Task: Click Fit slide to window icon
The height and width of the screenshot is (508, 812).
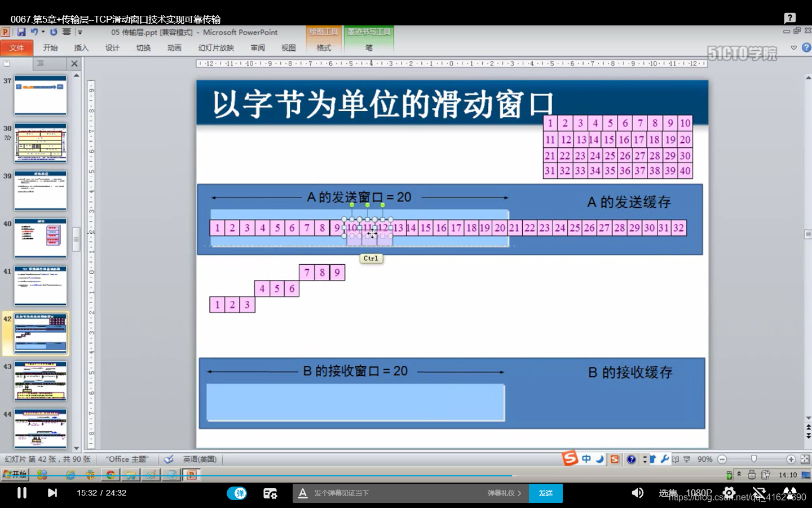Action: [x=805, y=459]
